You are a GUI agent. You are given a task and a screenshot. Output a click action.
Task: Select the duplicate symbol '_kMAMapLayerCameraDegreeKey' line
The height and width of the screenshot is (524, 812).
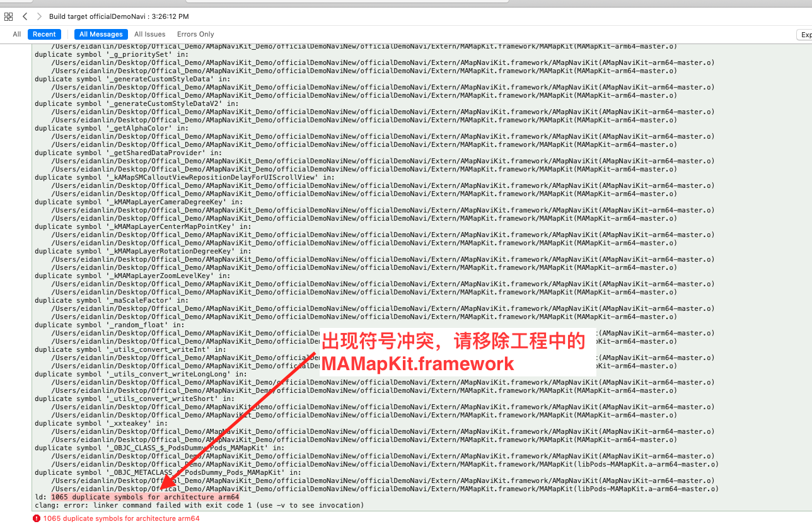[x=139, y=202]
